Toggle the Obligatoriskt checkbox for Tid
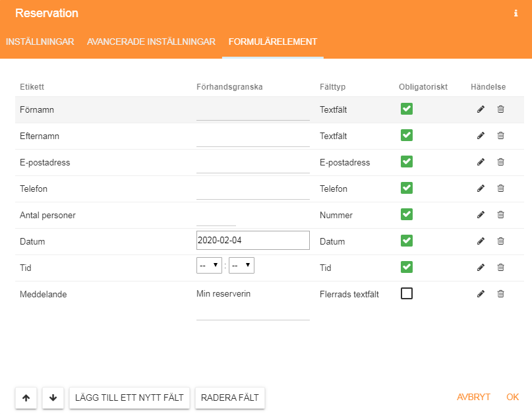The width and height of the screenshot is (532, 414). 407,267
